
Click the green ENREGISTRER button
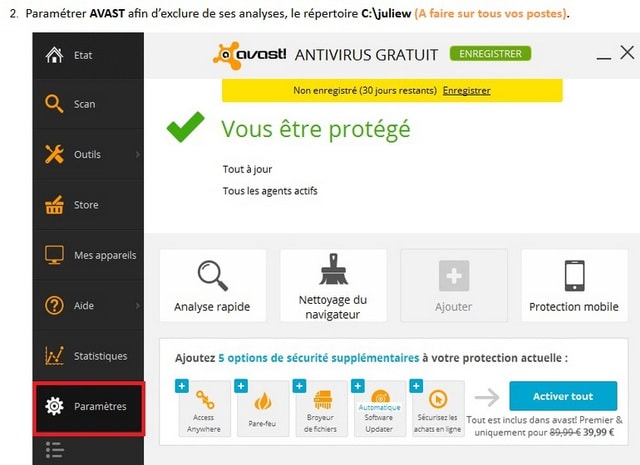[490, 53]
